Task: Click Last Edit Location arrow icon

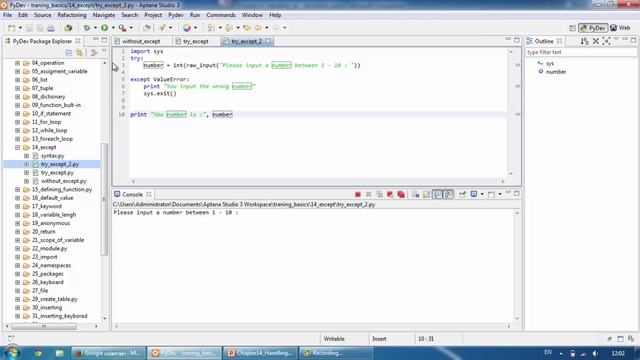Action: [x=247, y=28]
